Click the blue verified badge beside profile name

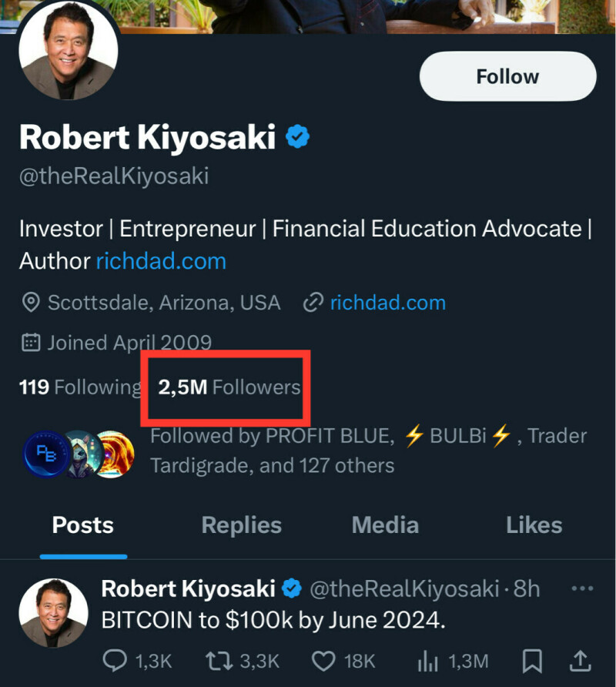click(x=298, y=138)
